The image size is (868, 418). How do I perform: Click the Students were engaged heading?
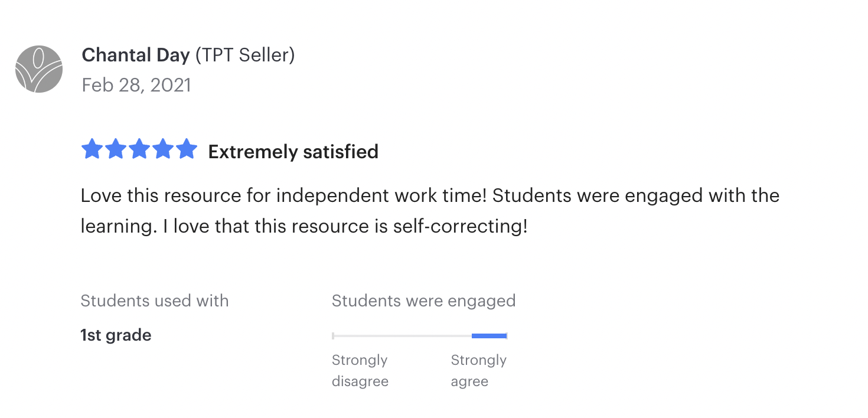[x=423, y=301]
